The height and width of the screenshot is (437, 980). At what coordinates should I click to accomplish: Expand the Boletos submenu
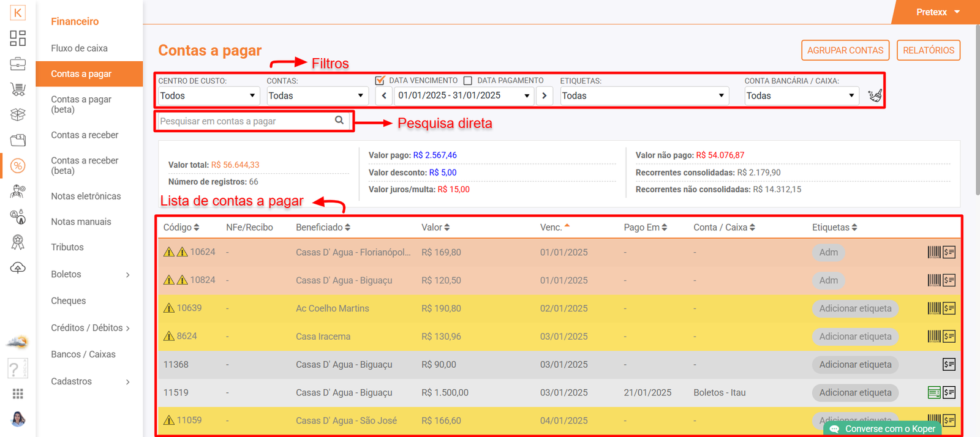click(x=90, y=274)
